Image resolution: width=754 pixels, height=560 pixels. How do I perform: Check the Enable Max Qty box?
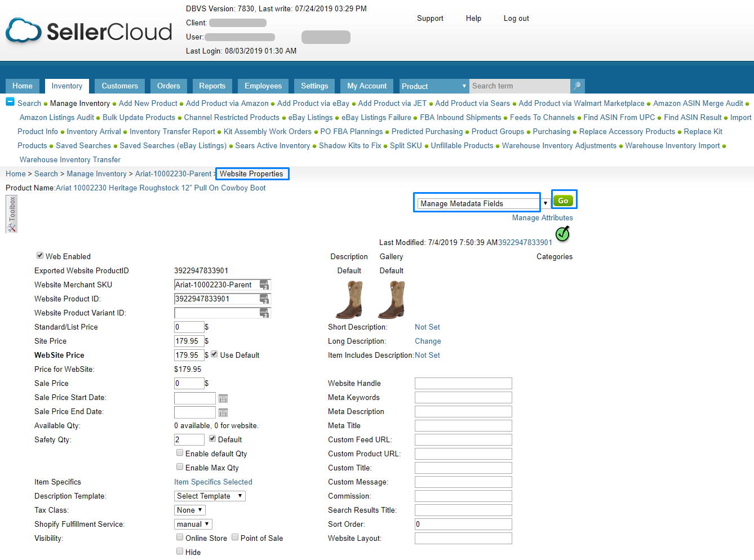[180, 466]
